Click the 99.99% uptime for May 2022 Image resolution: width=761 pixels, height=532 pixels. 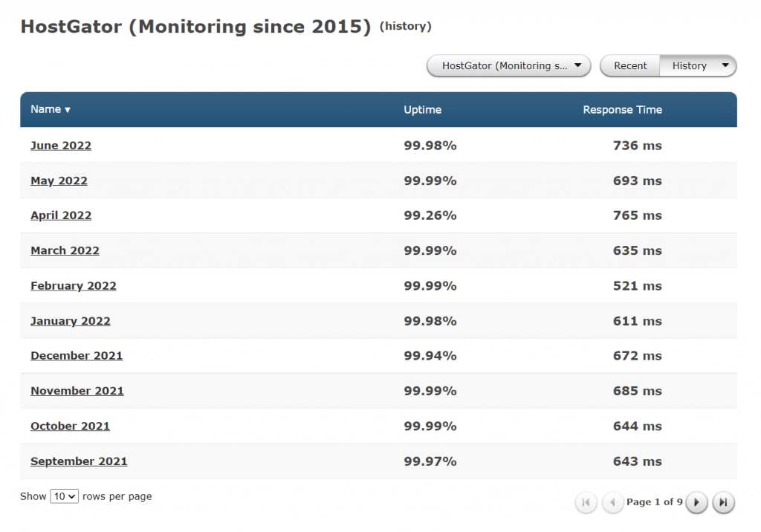tap(430, 181)
